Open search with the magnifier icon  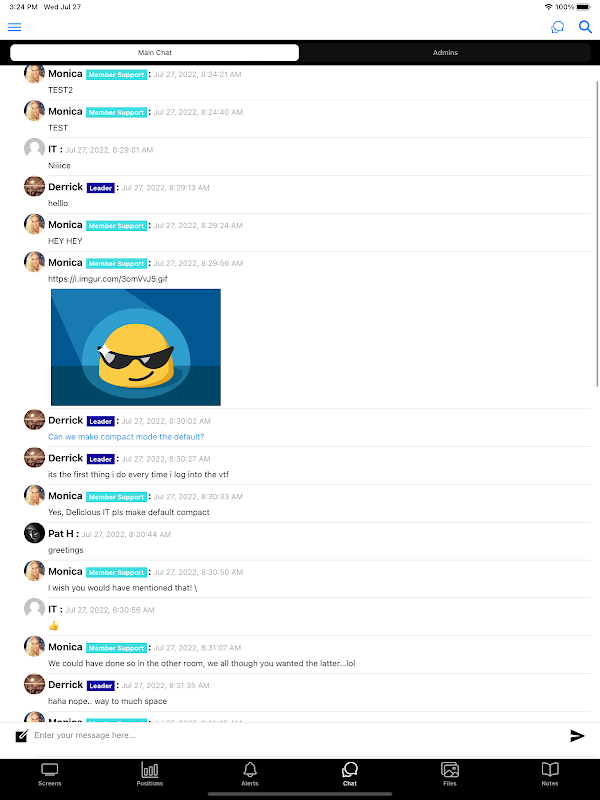585,27
